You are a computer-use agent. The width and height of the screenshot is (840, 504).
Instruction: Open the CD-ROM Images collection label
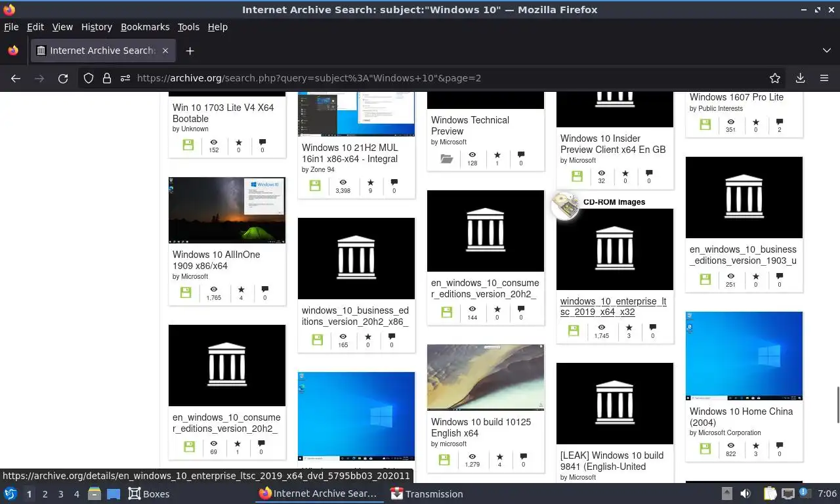tap(614, 202)
